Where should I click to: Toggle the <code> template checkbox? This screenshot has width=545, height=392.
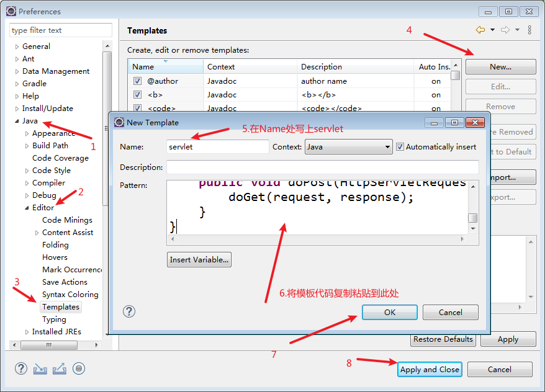pyautogui.click(x=137, y=108)
